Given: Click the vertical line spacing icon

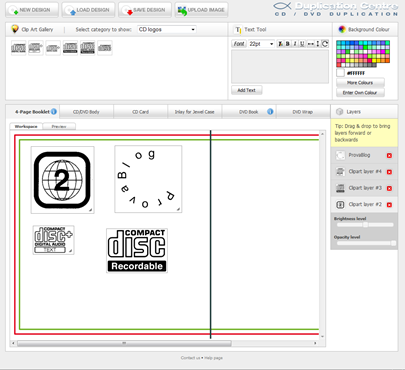Looking at the screenshot, I should click(x=318, y=44).
